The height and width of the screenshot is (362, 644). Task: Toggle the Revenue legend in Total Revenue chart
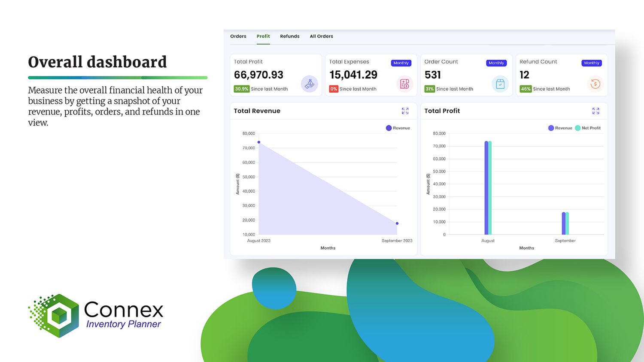[398, 128]
